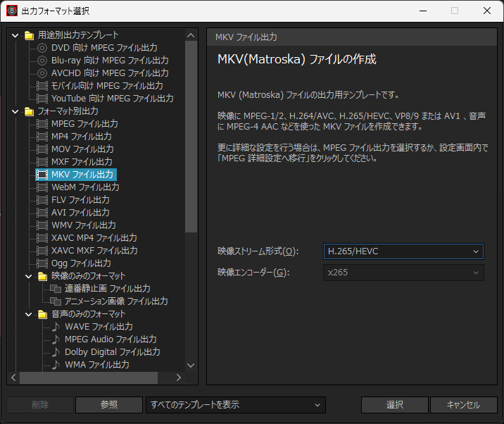
Task: Click film icon beside YouTube 向け MPEG
Action: 42,99
